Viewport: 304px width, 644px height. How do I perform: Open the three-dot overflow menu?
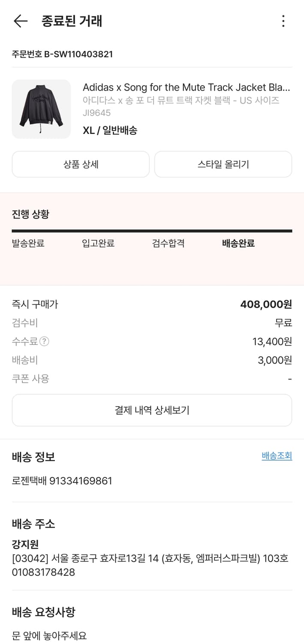coord(283,21)
